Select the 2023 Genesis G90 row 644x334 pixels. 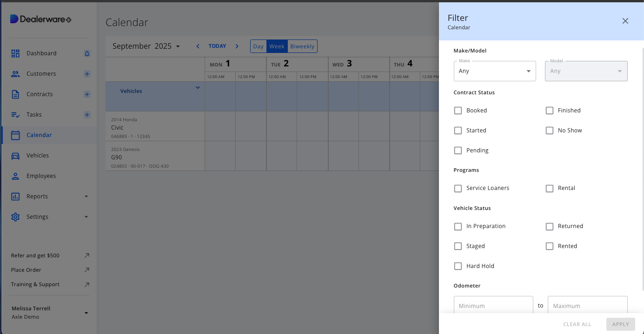point(155,156)
